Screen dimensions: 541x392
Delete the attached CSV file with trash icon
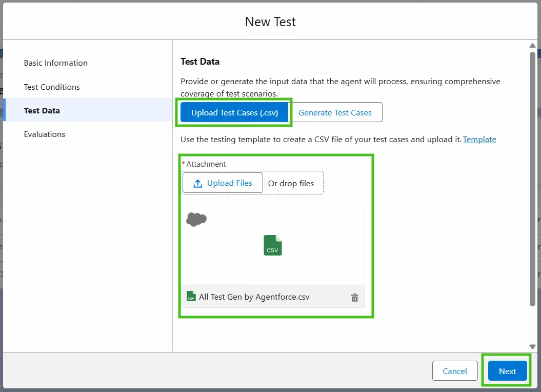[x=354, y=298]
